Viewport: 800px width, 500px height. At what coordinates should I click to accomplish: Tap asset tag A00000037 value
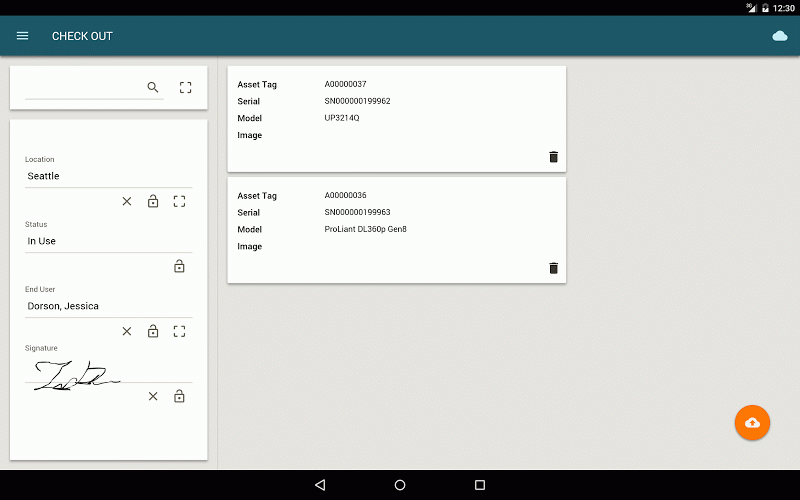345,84
